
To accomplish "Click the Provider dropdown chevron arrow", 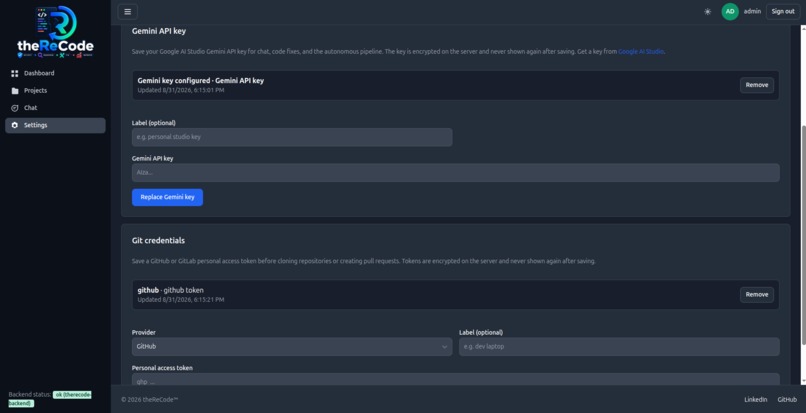I will [x=444, y=347].
